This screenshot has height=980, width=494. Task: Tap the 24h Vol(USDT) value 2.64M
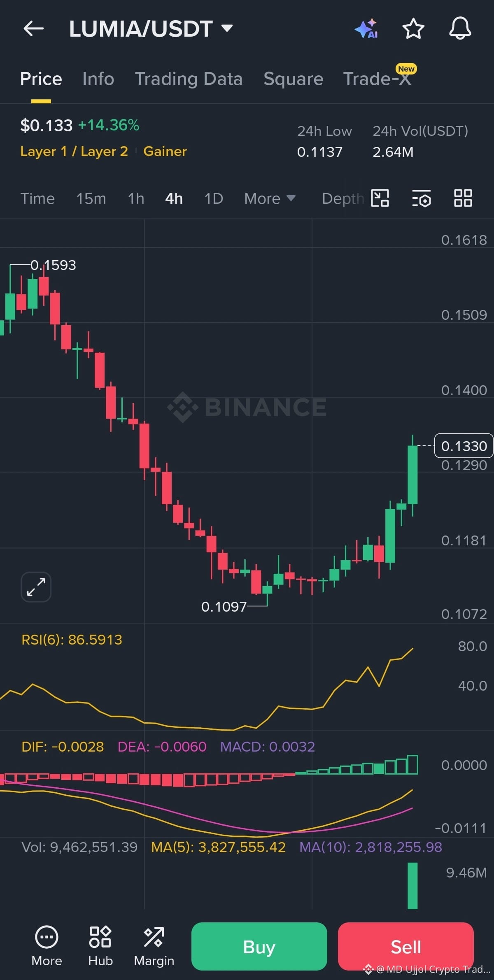pos(393,152)
